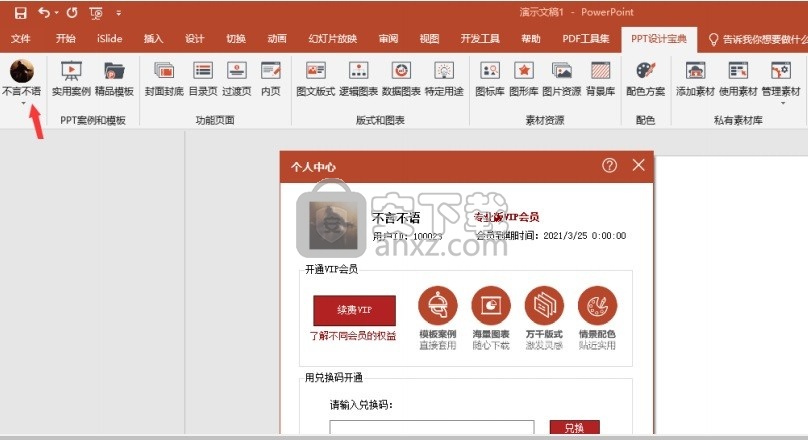Open 了解不同会员的权益 link
Viewport: 808px width, 440px height.
point(353,336)
